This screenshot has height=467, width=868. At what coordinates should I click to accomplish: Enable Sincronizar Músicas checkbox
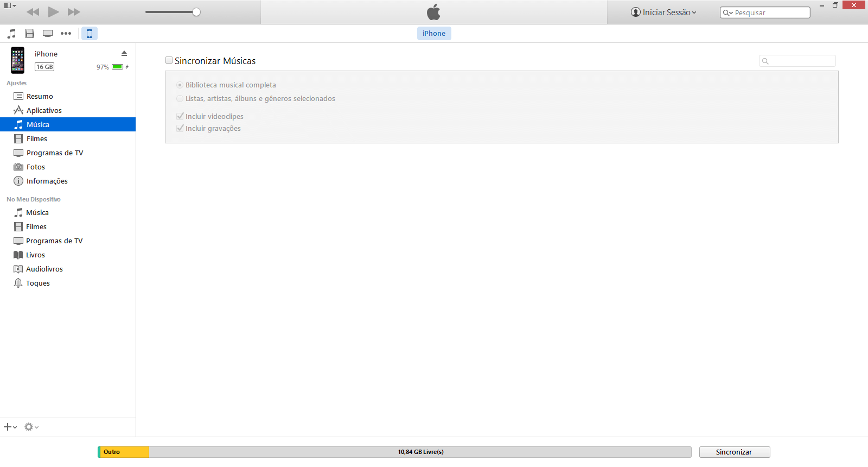pyautogui.click(x=169, y=60)
